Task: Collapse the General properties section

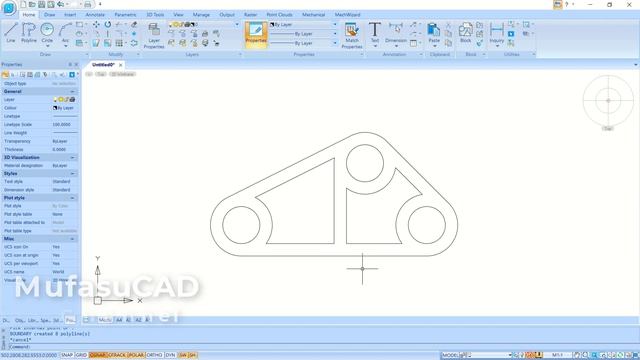Action: click(x=72, y=91)
